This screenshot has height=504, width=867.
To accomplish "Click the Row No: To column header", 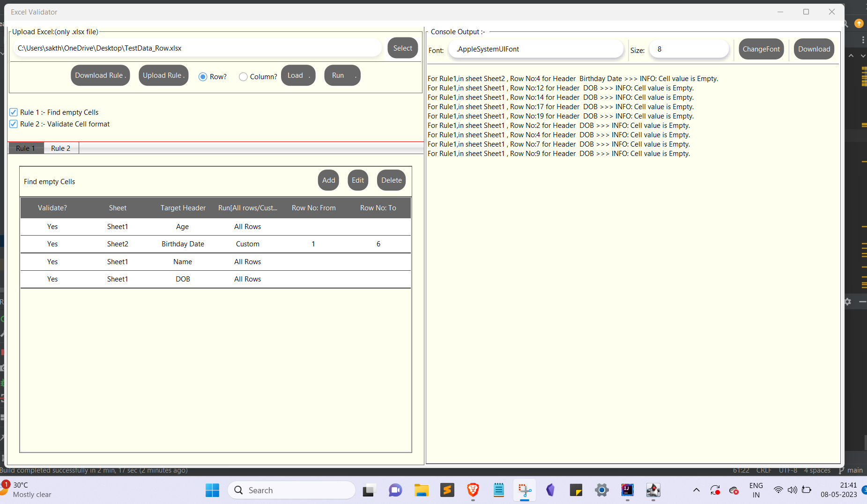I will click(378, 208).
